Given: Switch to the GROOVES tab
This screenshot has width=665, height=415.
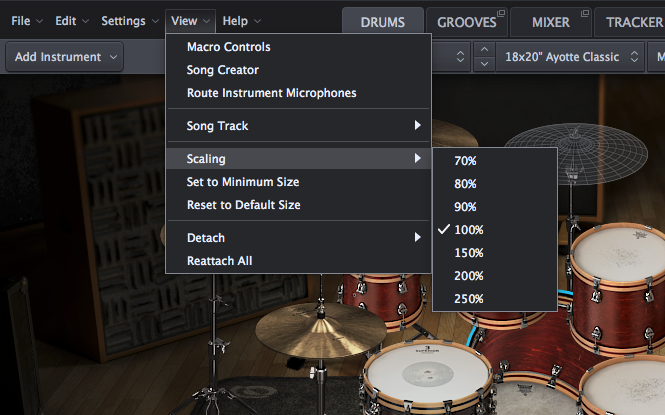Looking at the screenshot, I should click(467, 22).
